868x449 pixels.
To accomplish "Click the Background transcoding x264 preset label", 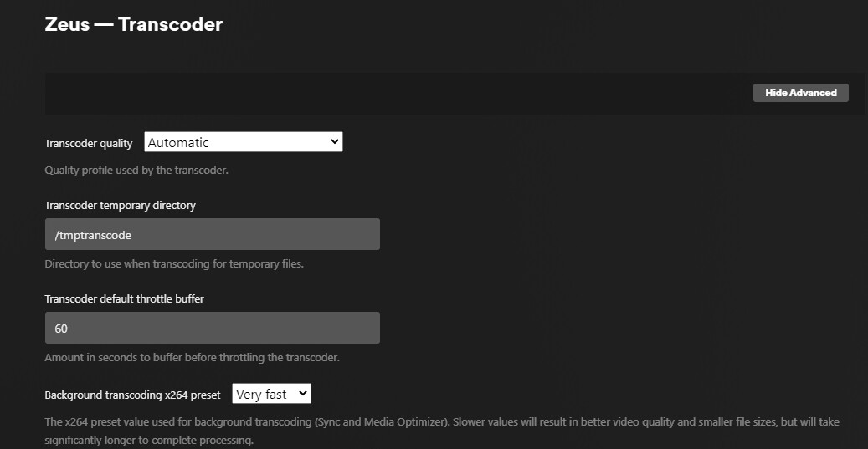I will [132, 395].
